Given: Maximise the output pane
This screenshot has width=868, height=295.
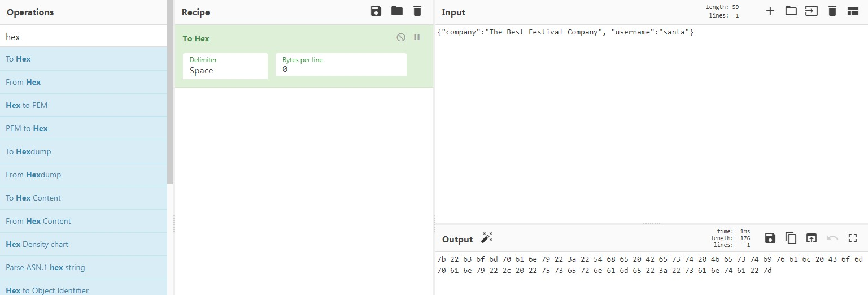Looking at the screenshot, I should click(x=853, y=238).
